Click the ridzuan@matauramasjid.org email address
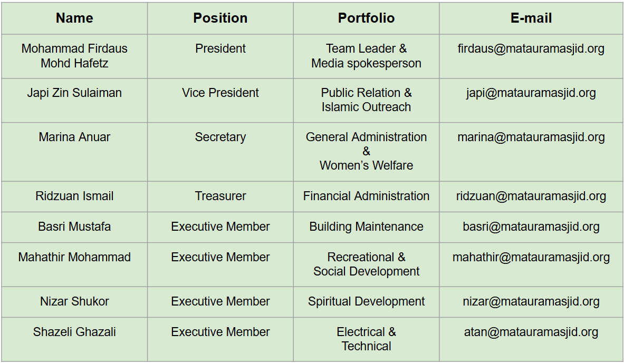 point(531,196)
